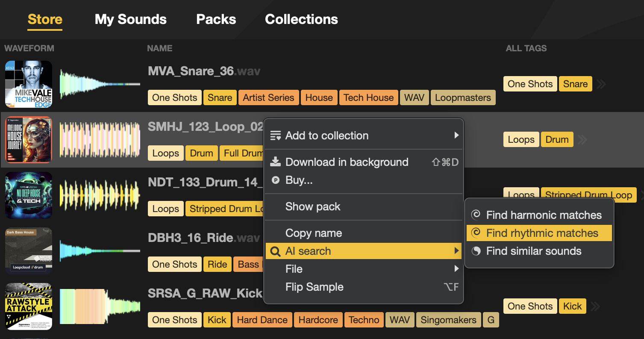Screen dimensions: 644x339
Task: Click the Tech House tag
Action: 368,97
